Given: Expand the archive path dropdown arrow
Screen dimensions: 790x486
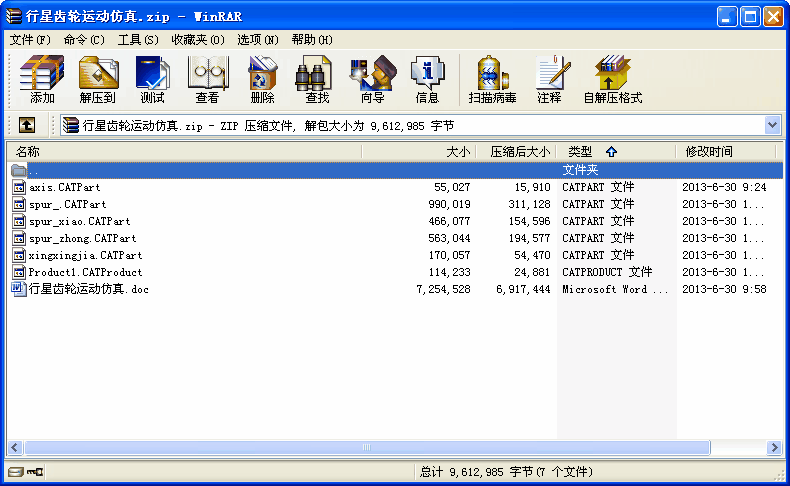Looking at the screenshot, I should [x=772, y=125].
